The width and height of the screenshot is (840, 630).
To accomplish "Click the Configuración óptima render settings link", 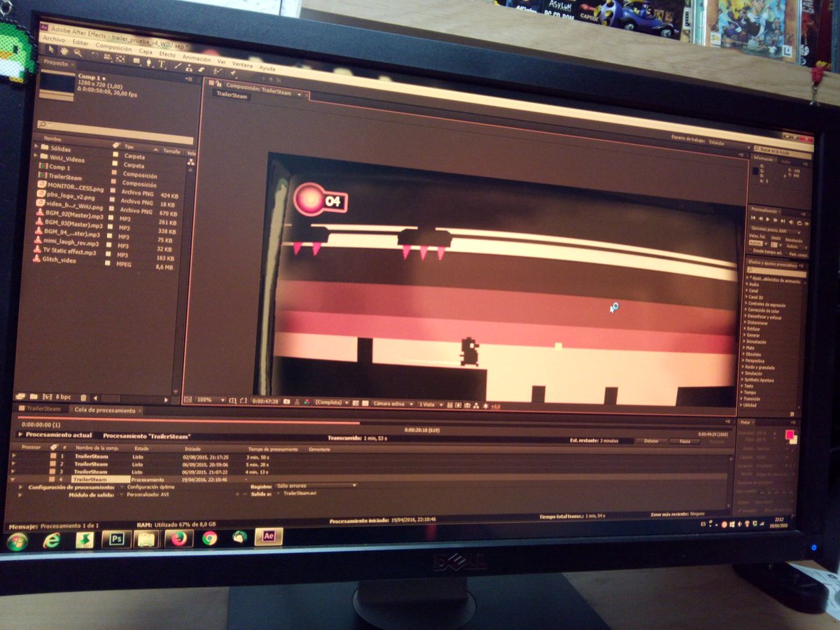I will point(150,486).
